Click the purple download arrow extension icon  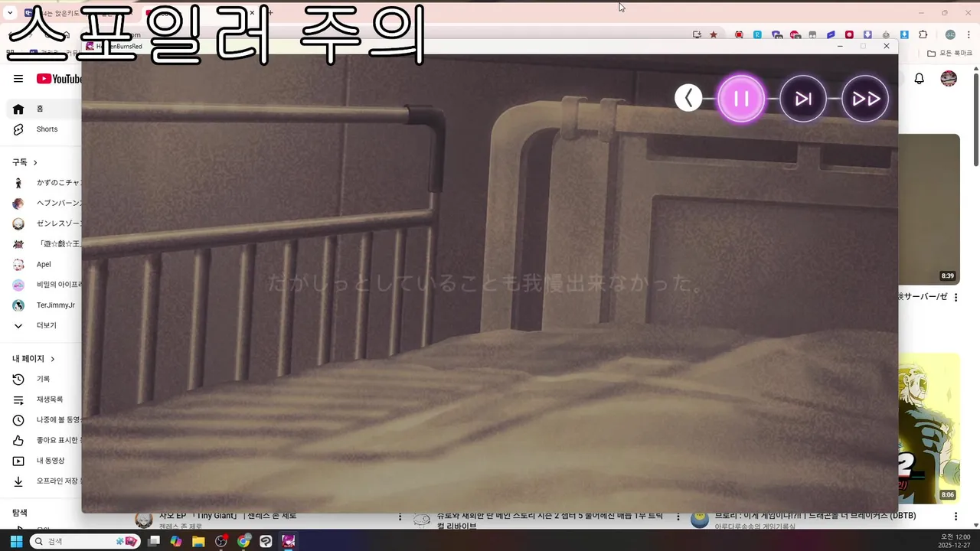[x=867, y=34]
